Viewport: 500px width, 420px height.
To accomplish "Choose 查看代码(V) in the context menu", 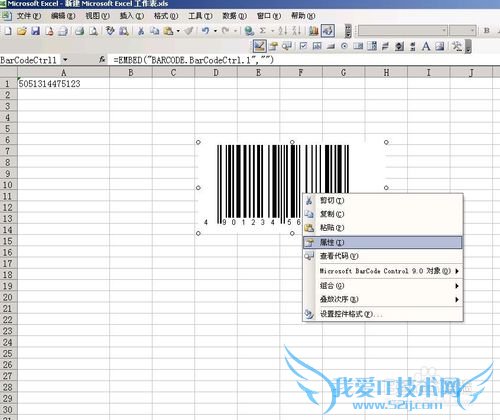I will click(x=383, y=256).
